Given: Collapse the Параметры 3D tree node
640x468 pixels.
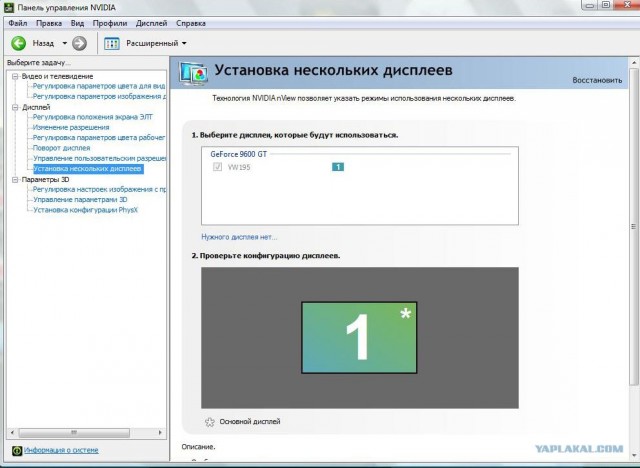Looking at the screenshot, I should click(15, 180).
